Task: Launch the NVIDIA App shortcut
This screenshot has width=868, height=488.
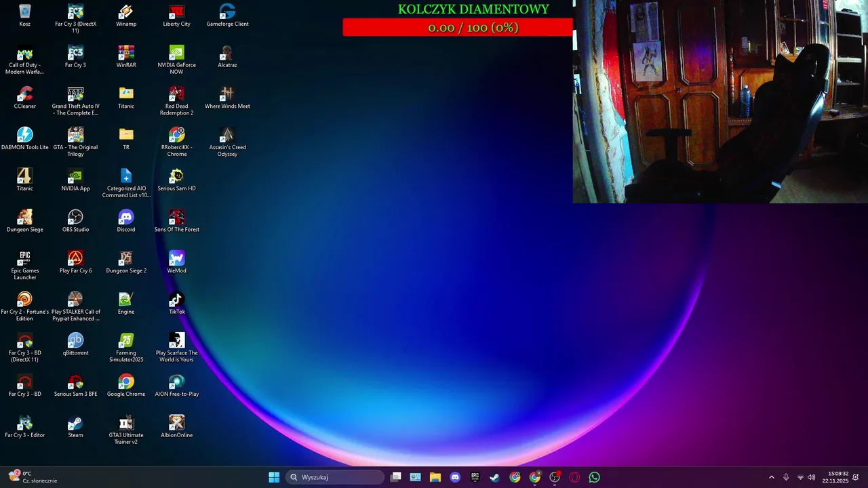Action: (x=75, y=180)
